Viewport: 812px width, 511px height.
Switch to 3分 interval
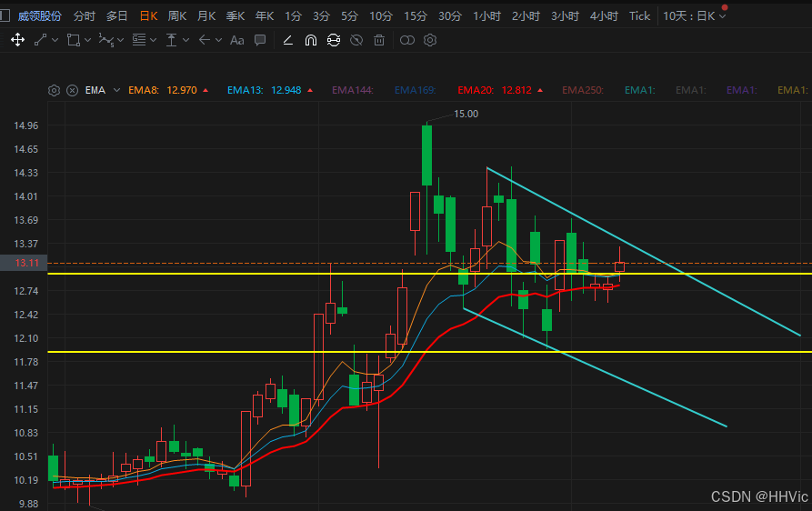click(321, 16)
